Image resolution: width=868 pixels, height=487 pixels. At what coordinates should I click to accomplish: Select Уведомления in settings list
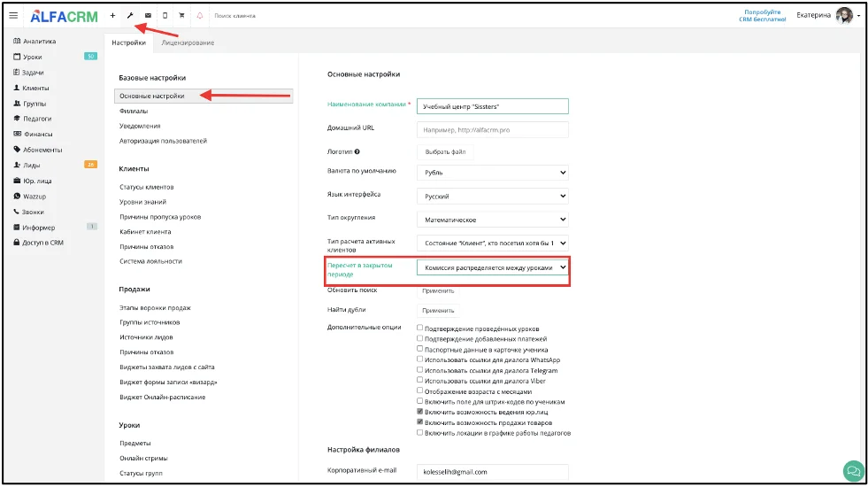(140, 126)
